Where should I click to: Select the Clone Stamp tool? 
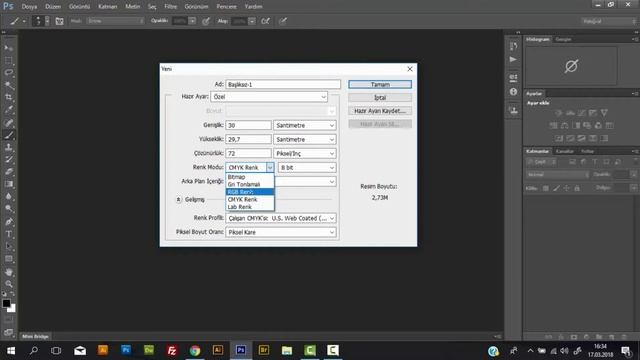[x=9, y=147]
